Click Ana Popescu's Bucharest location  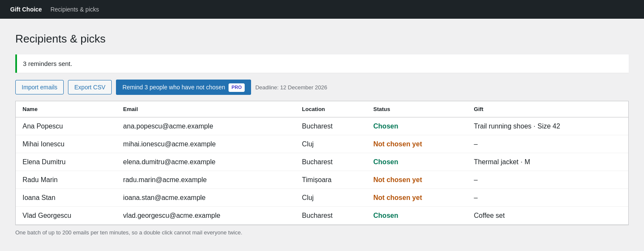(x=317, y=126)
